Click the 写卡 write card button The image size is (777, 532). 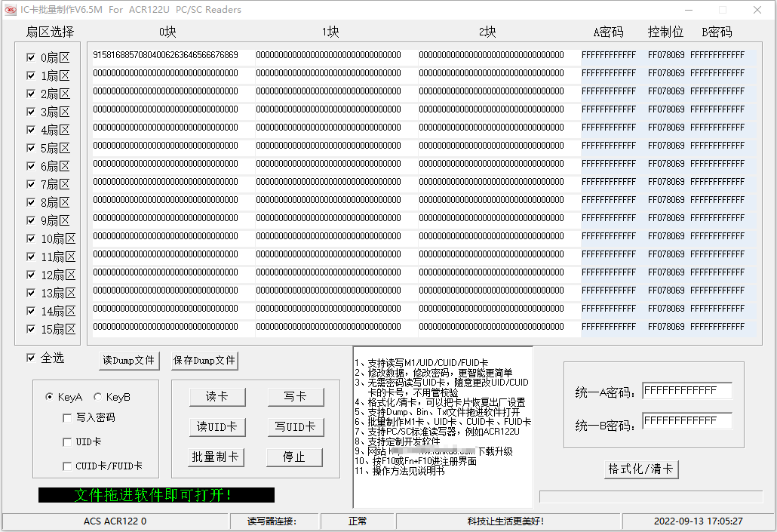(296, 397)
